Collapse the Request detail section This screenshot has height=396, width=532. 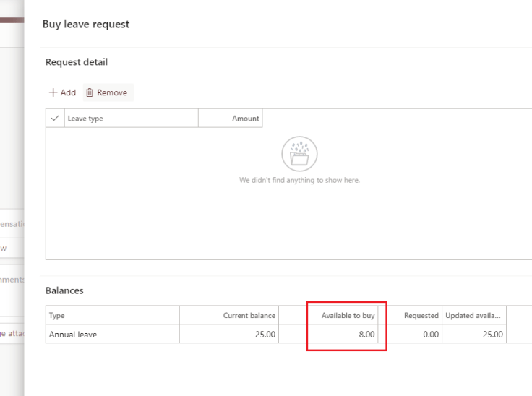pyautogui.click(x=77, y=62)
